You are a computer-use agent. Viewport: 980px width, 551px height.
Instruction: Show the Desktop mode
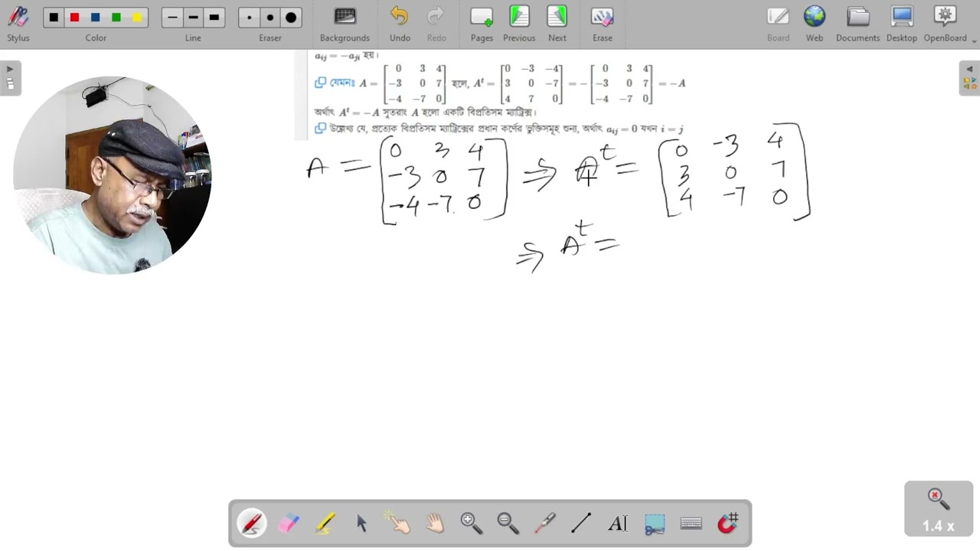(x=902, y=24)
